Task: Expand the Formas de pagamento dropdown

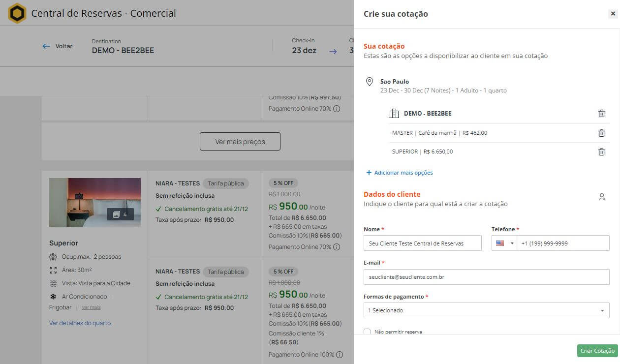Action: (x=486, y=310)
